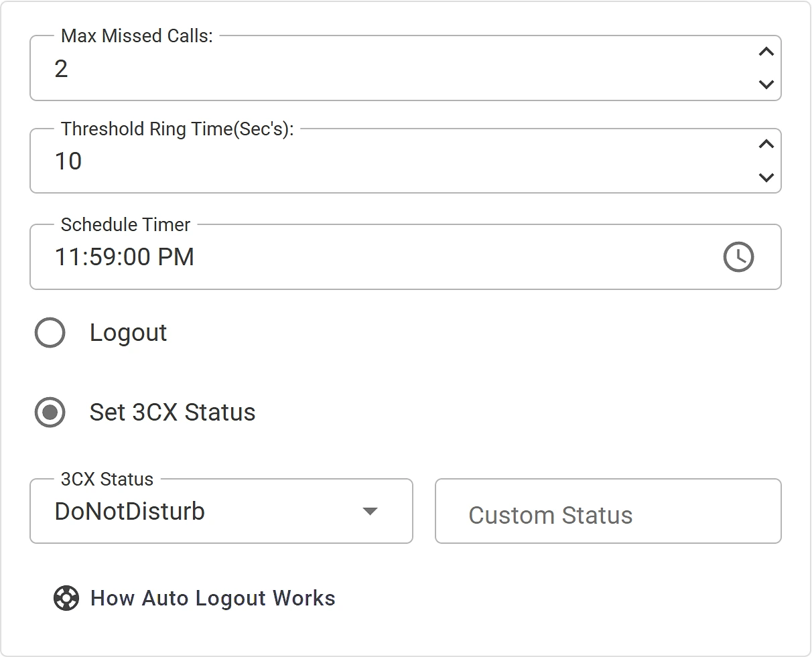
Task: Increase Max Missed Calls with up arrow
Action: (x=766, y=52)
